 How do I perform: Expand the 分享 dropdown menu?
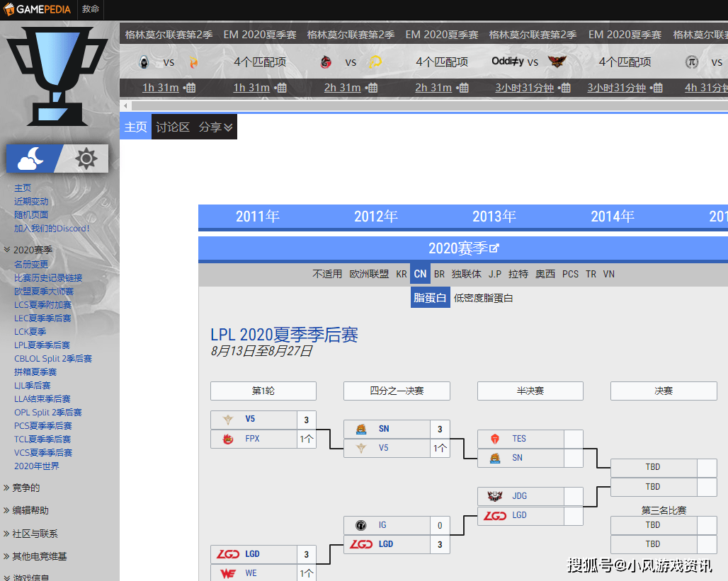click(x=215, y=127)
